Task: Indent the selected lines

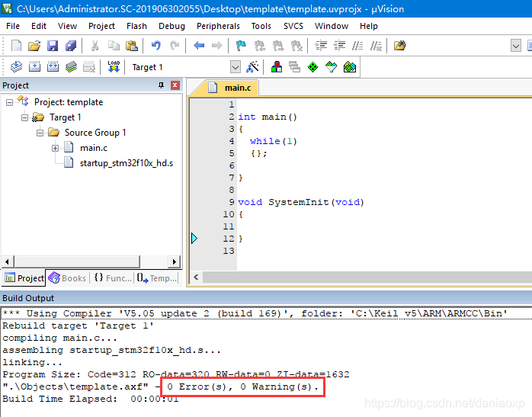Action: 321,46
